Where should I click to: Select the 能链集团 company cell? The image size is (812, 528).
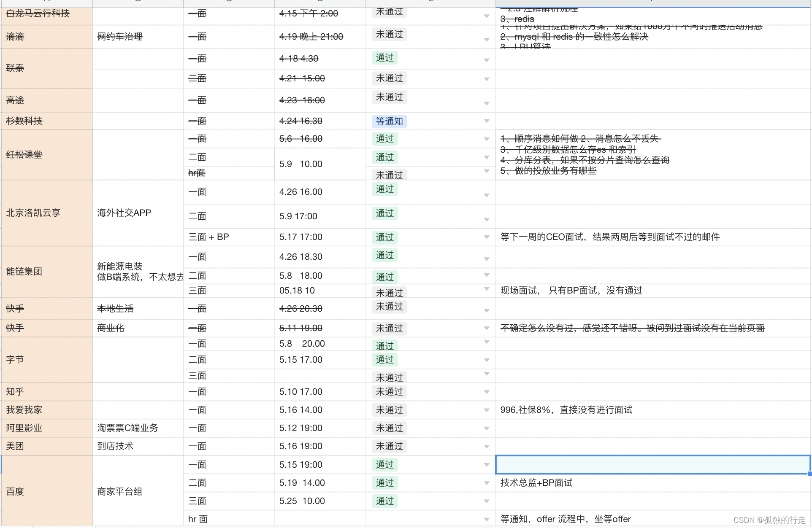(47, 272)
